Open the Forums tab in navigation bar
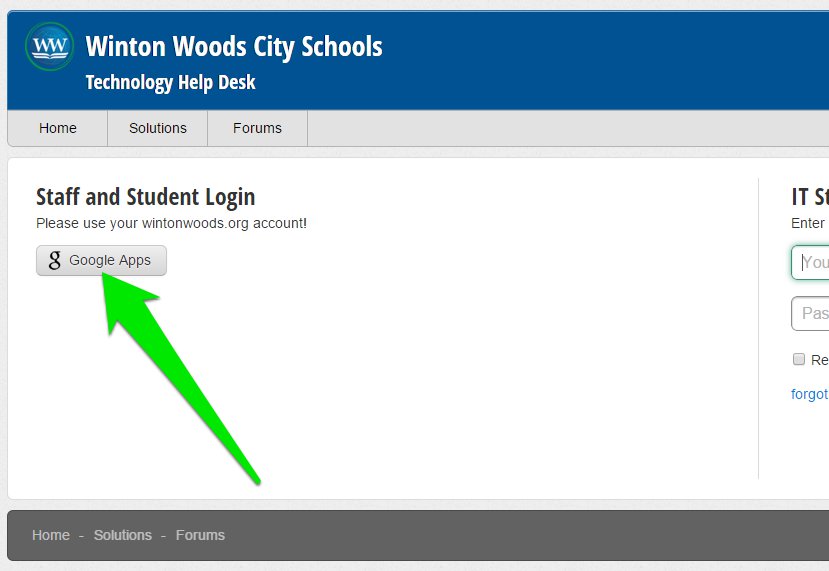Screen dimensions: 829x571 pos(257,128)
